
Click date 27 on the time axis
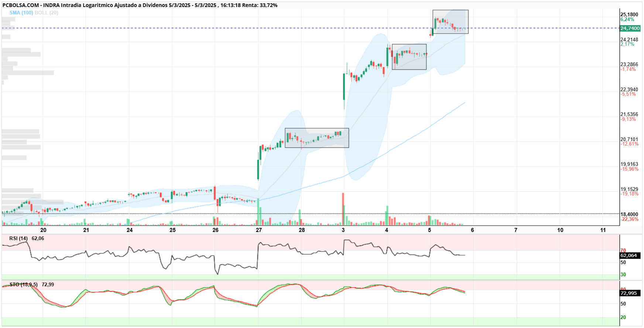coord(259,230)
